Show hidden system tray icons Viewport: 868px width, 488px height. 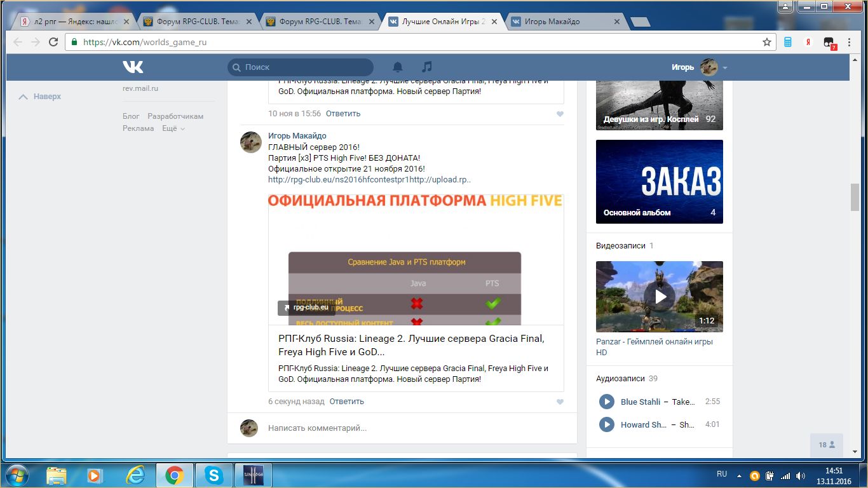[x=739, y=475]
